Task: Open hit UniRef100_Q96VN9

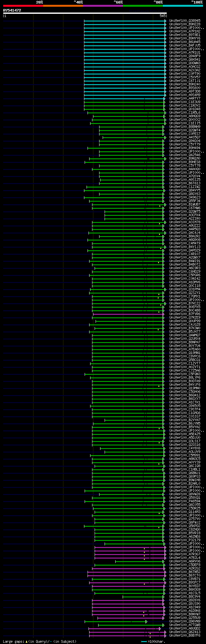Action: (185, 622)
